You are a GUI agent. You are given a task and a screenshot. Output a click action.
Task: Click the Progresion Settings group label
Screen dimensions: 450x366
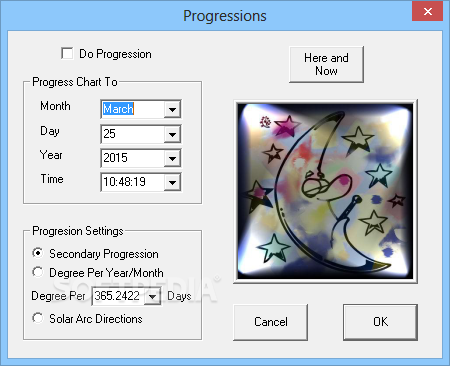point(78,231)
